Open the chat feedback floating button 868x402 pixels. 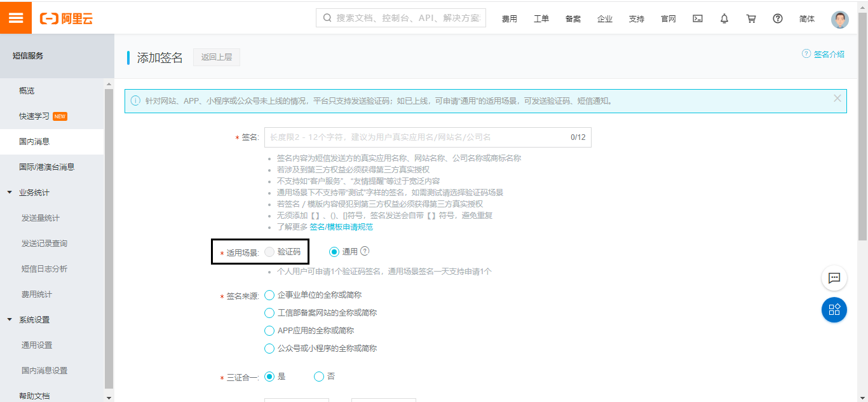click(834, 278)
